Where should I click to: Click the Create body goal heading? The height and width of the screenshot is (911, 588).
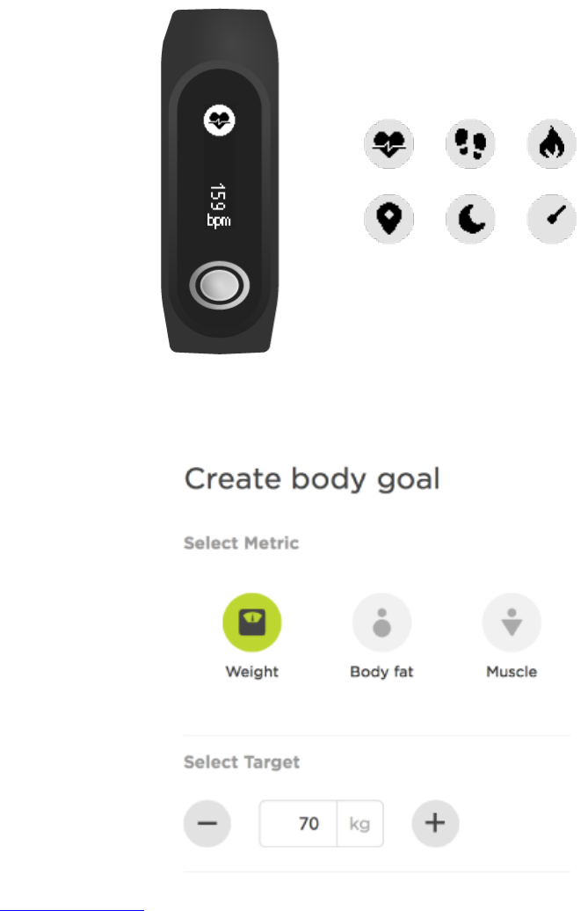click(x=312, y=479)
